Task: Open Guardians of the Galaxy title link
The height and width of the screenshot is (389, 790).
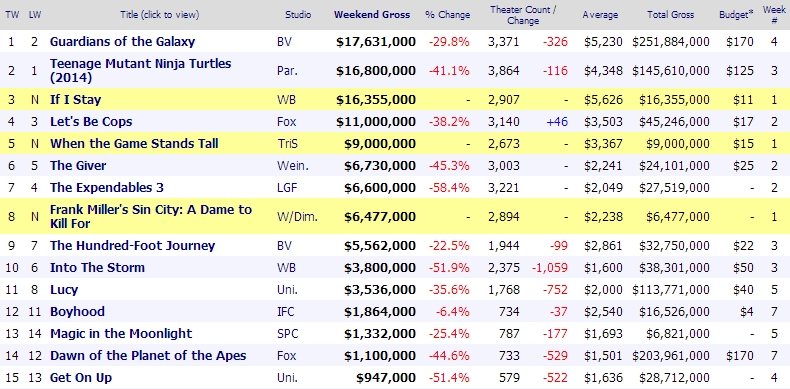Action: click(x=122, y=41)
